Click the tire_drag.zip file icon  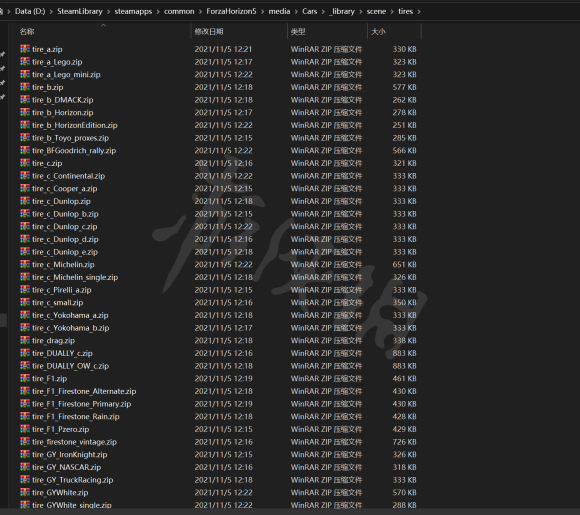pyautogui.click(x=25, y=340)
